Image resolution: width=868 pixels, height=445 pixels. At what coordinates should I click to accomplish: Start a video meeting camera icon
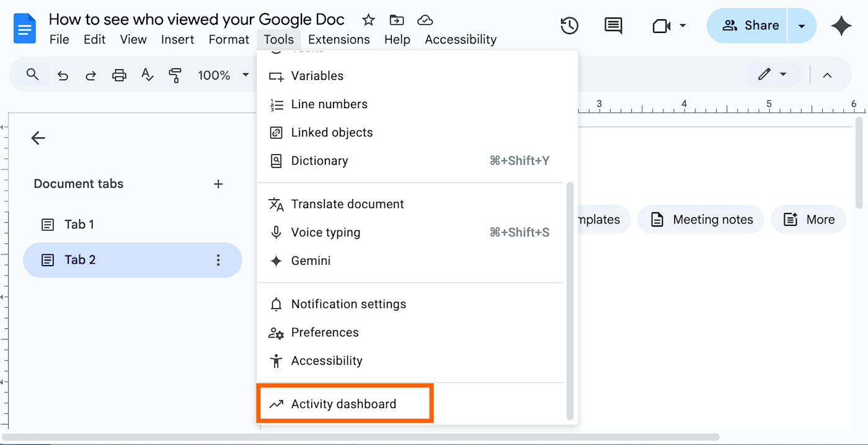point(662,25)
